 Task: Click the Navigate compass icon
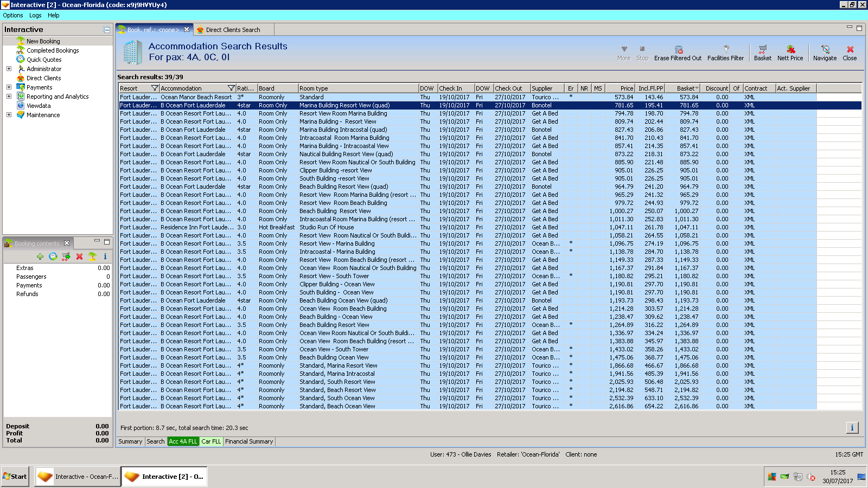point(825,50)
